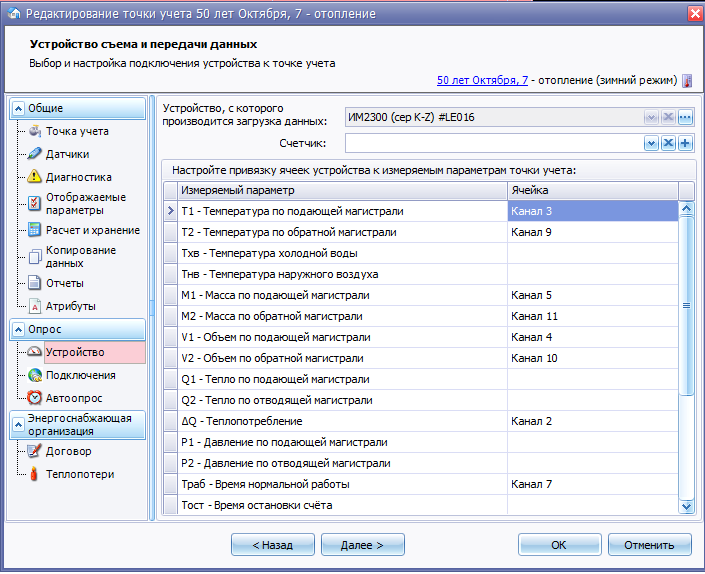
Task: Click the Расчет и хранение calculator icon
Action: point(34,230)
